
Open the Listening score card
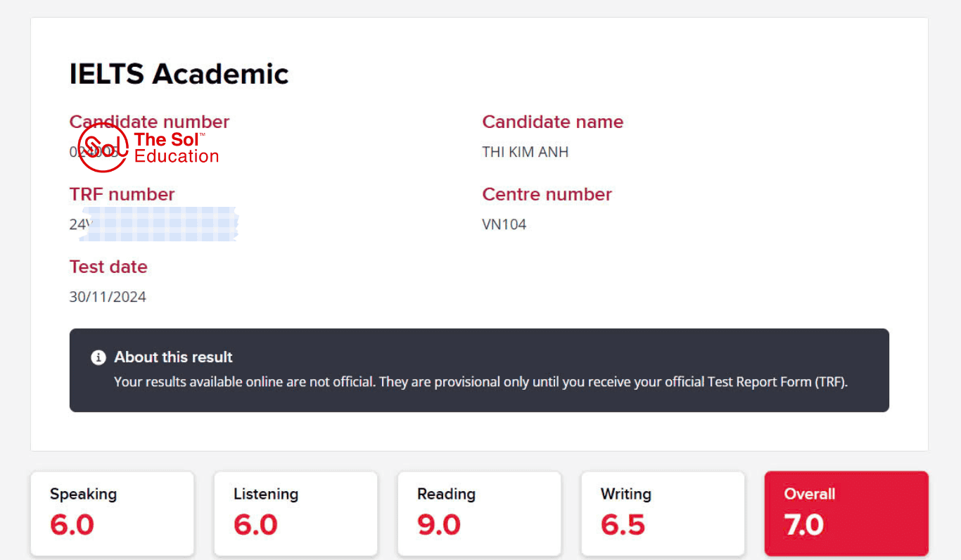[x=295, y=514]
